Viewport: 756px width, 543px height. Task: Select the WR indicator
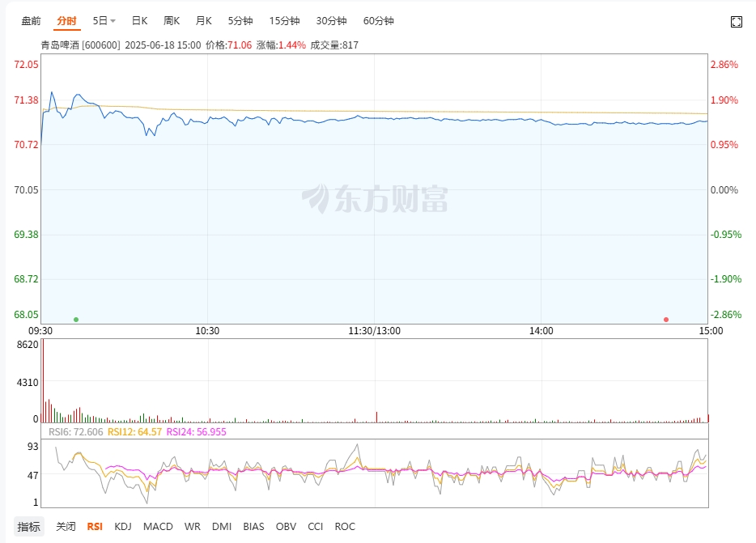pyautogui.click(x=193, y=527)
